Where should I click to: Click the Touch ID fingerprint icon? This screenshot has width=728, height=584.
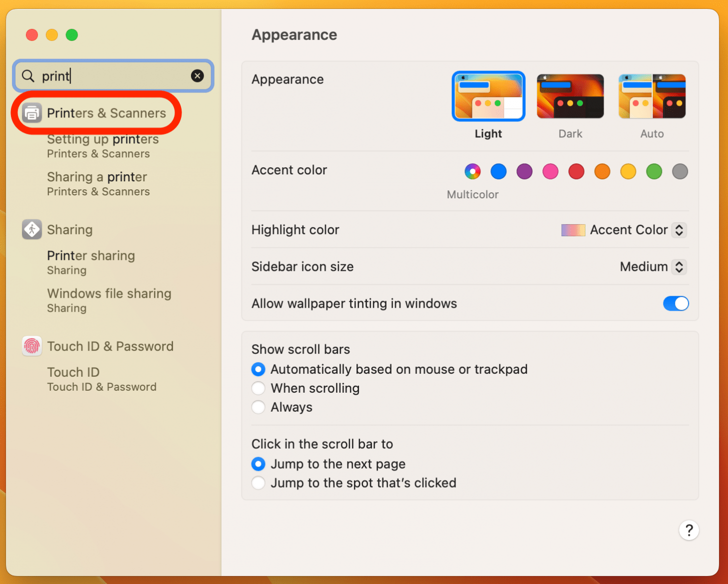tap(32, 346)
